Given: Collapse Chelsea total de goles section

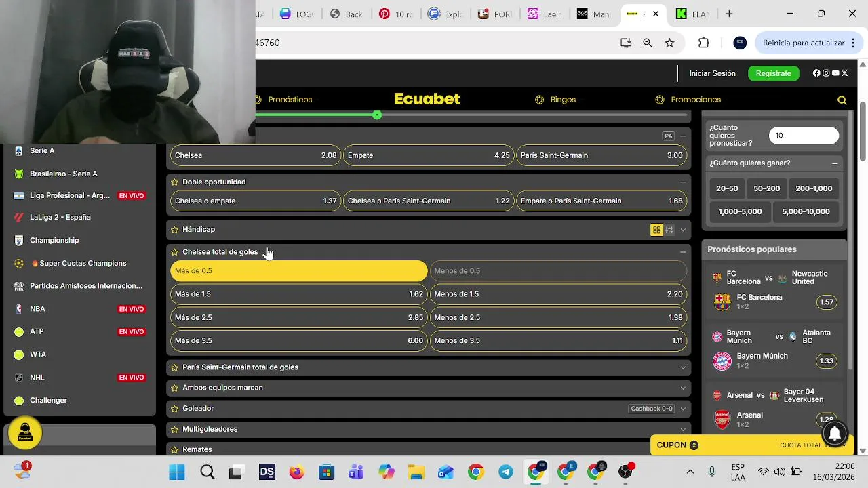Looking at the screenshot, I should (x=683, y=252).
